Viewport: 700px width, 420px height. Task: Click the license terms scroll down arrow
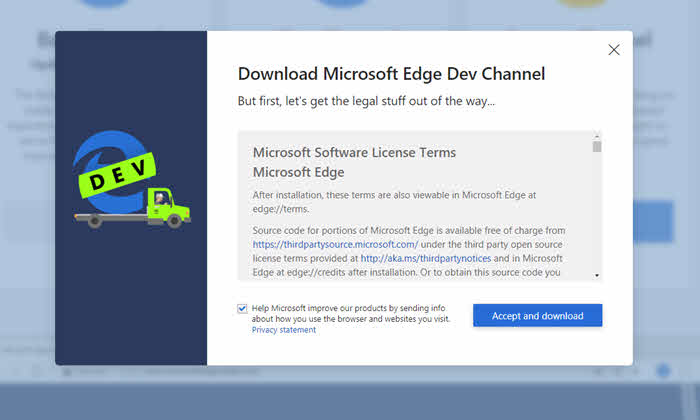597,275
